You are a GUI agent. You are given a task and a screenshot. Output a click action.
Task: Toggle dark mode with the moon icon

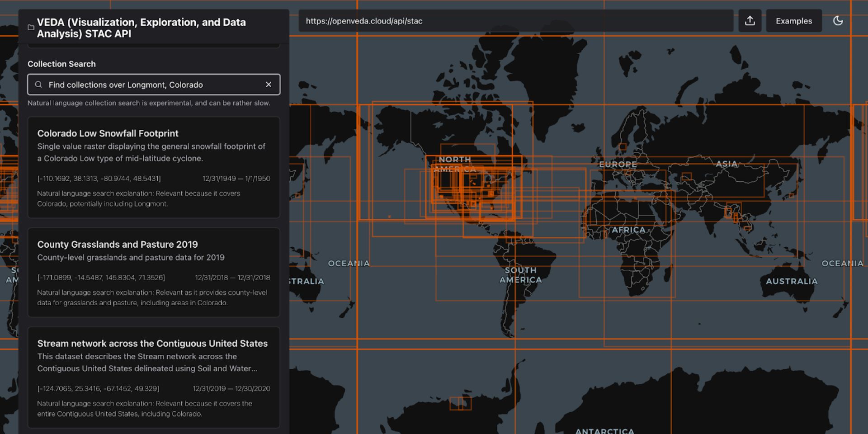point(839,20)
